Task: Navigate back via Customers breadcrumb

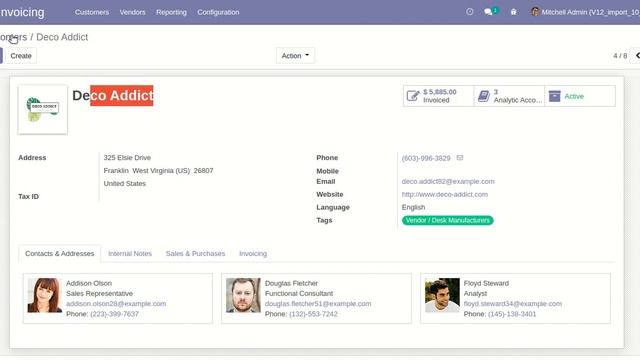Action: pyautogui.click(x=13, y=37)
